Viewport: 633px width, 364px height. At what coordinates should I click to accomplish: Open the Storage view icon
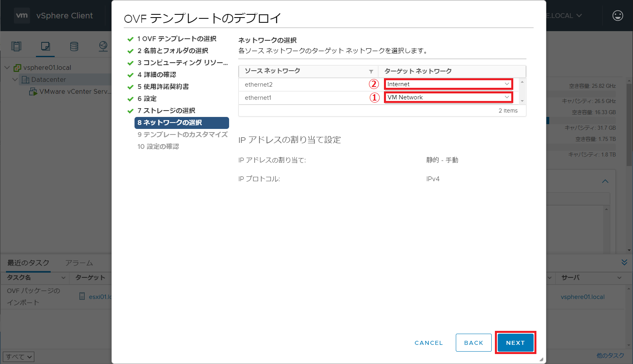tap(74, 46)
